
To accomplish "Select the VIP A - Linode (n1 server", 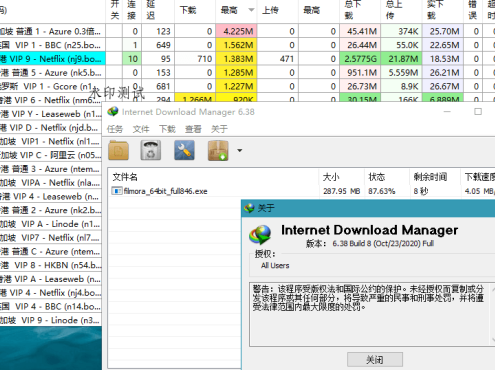I will 51,224.
